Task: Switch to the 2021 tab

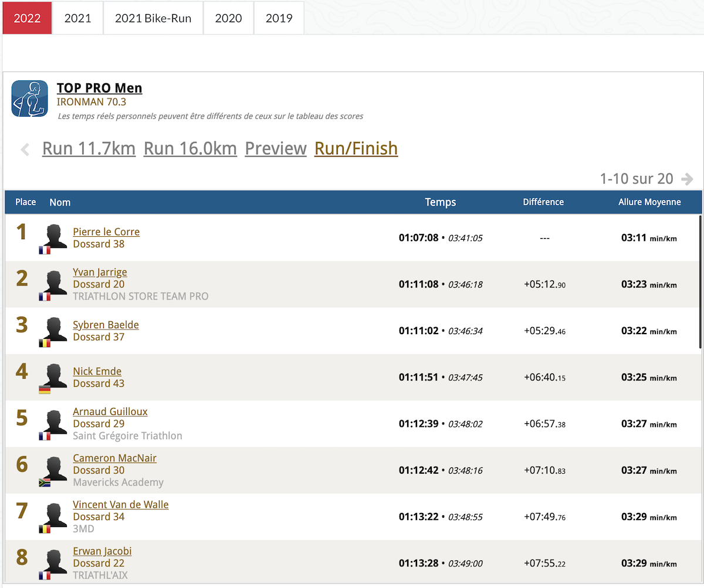Action: (78, 18)
